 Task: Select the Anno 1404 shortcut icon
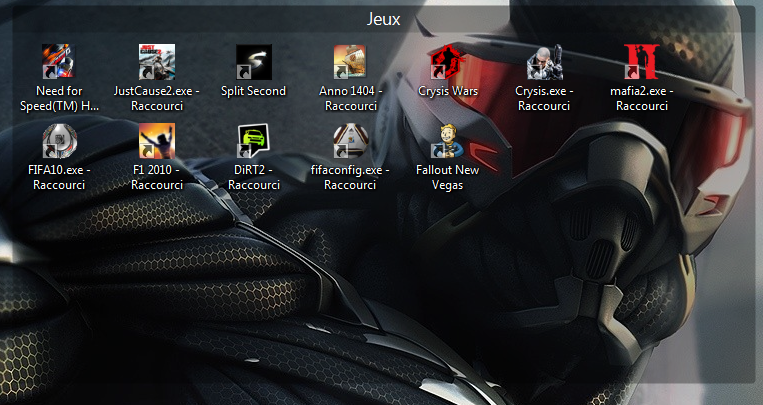point(350,61)
